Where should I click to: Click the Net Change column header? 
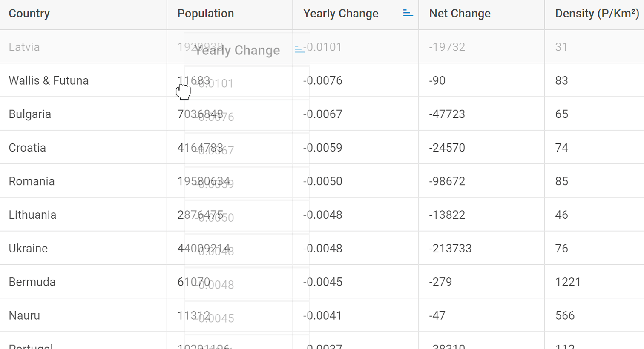tap(481, 14)
